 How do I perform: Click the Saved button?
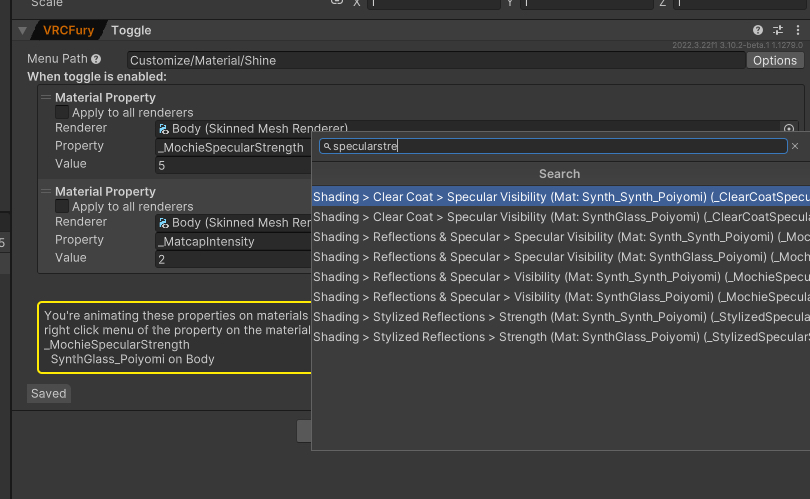click(x=48, y=394)
